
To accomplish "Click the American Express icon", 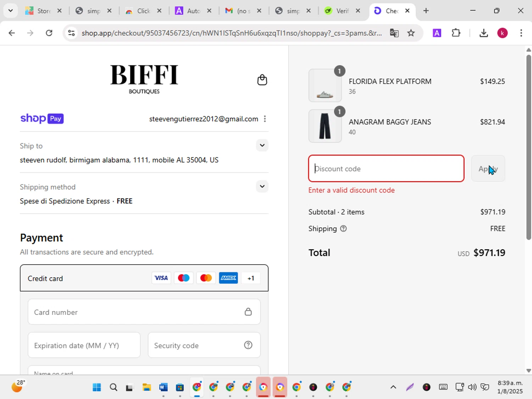I will [228, 278].
